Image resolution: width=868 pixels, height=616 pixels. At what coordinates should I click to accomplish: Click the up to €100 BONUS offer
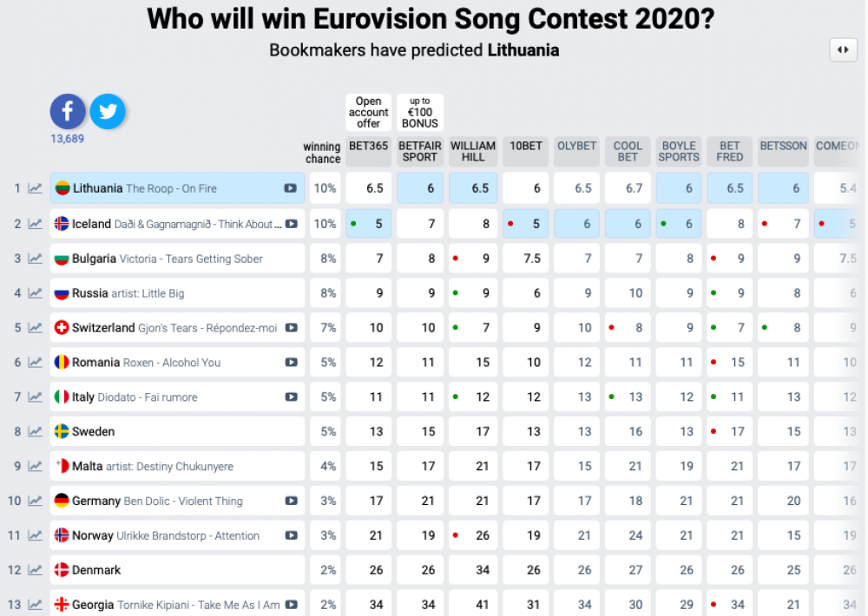[420, 112]
